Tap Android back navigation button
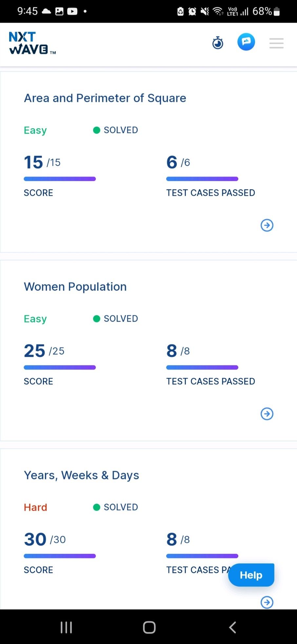Image resolution: width=297 pixels, height=644 pixels. point(232,627)
